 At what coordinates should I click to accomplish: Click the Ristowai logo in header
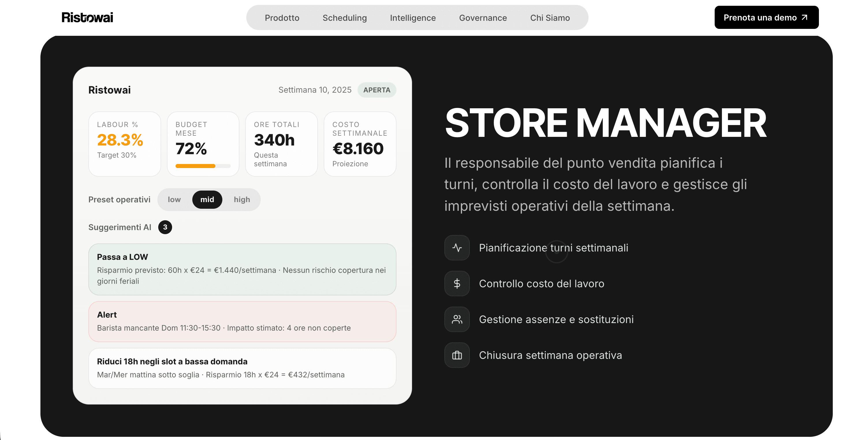(87, 18)
